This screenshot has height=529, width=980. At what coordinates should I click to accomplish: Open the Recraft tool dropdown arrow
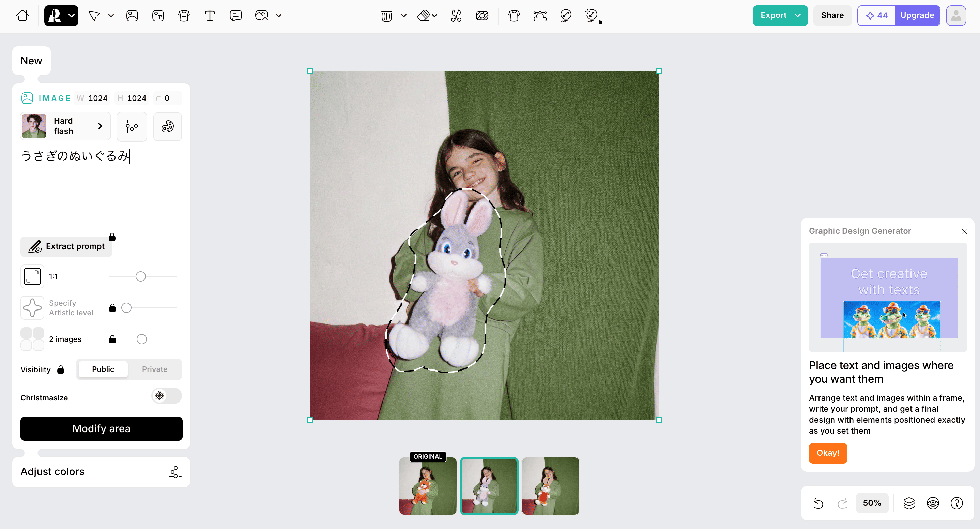coord(72,16)
